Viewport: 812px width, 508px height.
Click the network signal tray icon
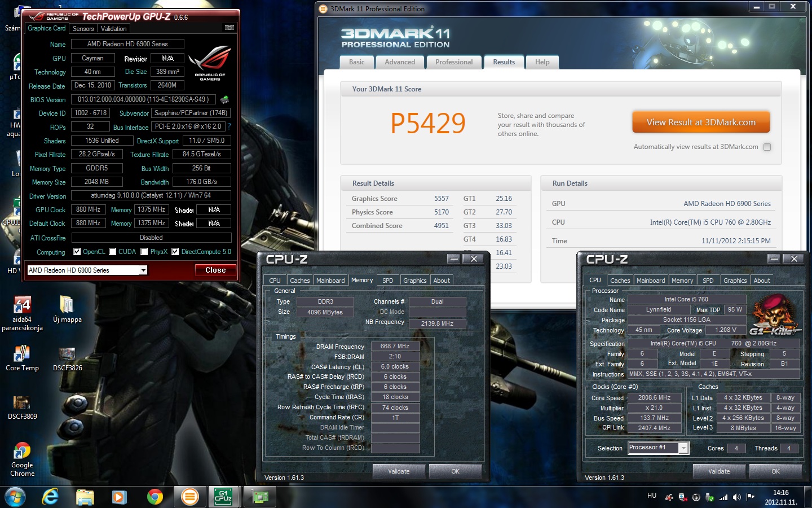pos(723,497)
